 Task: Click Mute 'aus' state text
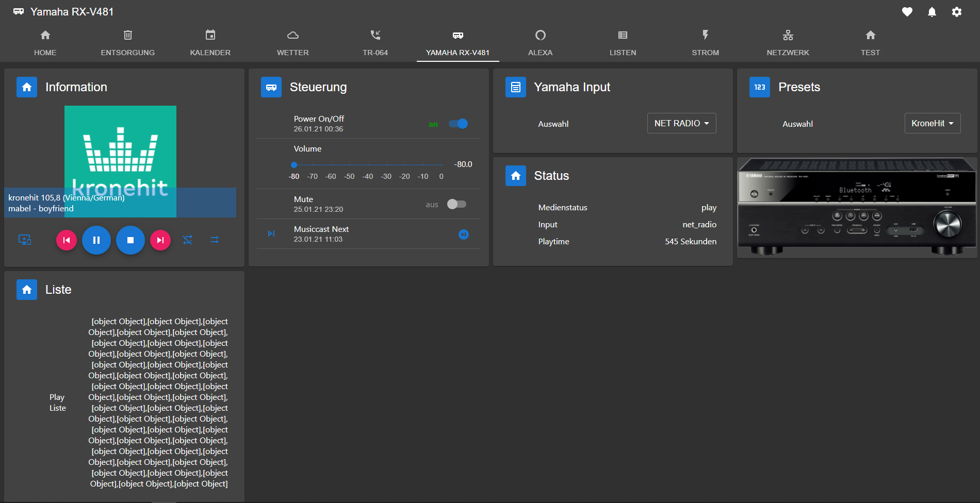432,205
